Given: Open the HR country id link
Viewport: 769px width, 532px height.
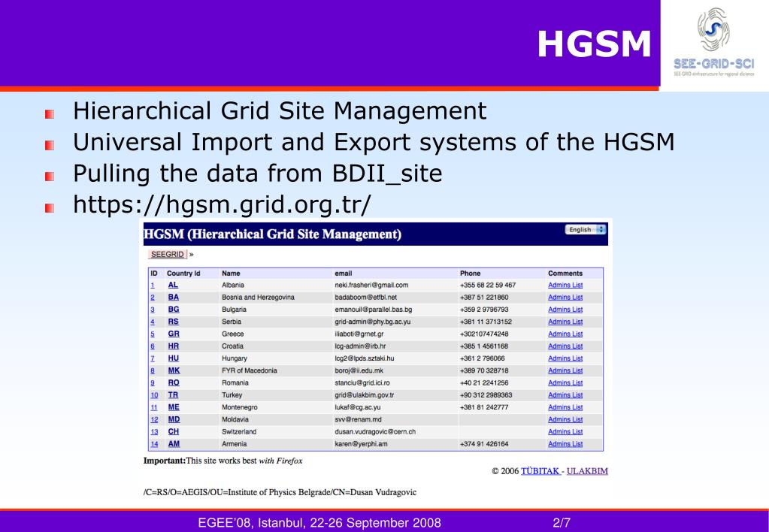Looking at the screenshot, I should click(174, 346).
